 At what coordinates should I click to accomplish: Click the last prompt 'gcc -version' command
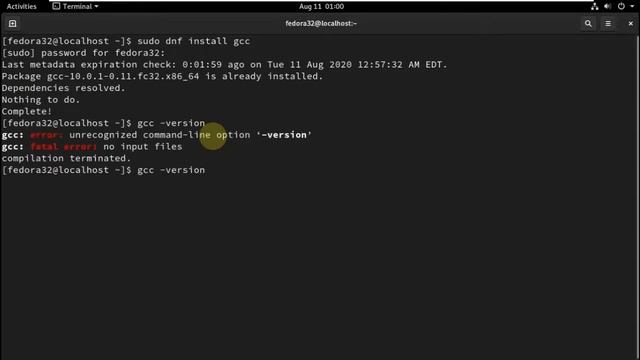point(171,170)
